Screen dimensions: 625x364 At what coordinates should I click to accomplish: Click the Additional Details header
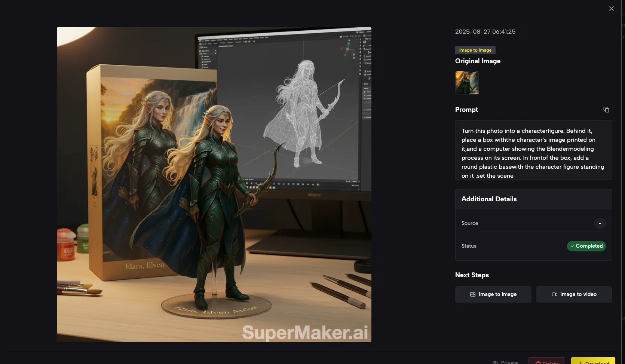[489, 199]
